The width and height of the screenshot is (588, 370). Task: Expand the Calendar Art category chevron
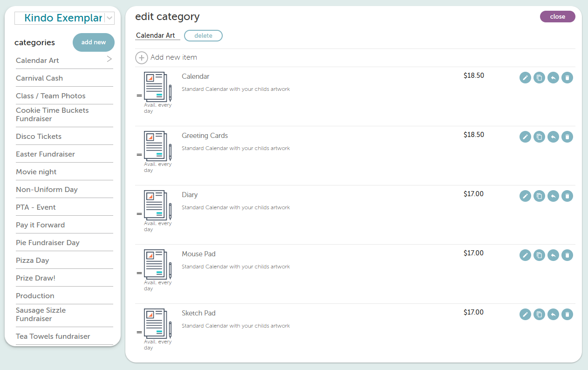[x=109, y=59]
